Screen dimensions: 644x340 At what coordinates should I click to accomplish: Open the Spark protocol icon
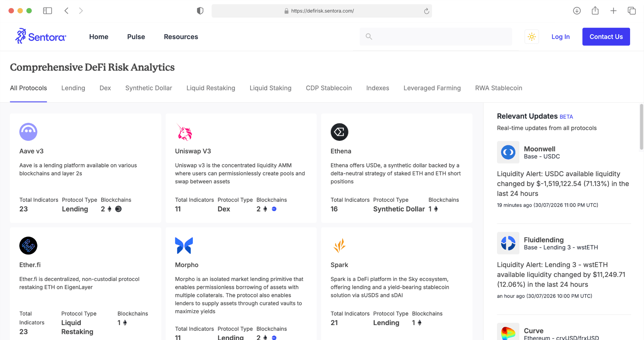coord(339,245)
